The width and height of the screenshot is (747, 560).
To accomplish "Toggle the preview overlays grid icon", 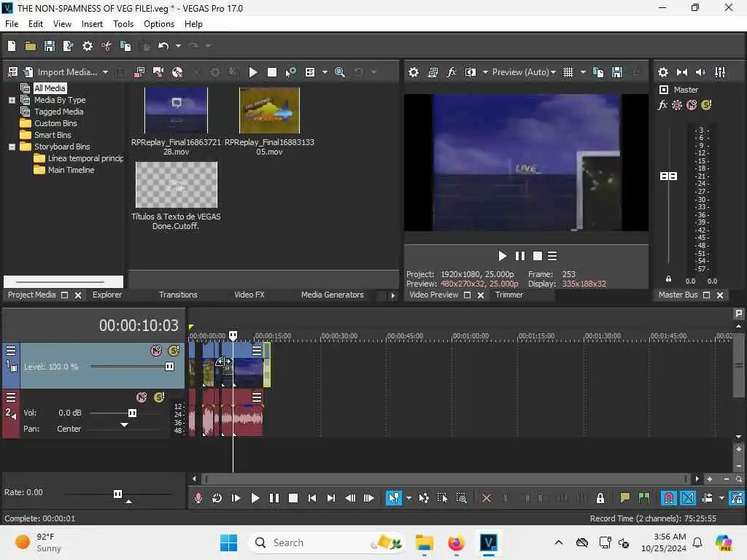I will tap(568, 72).
